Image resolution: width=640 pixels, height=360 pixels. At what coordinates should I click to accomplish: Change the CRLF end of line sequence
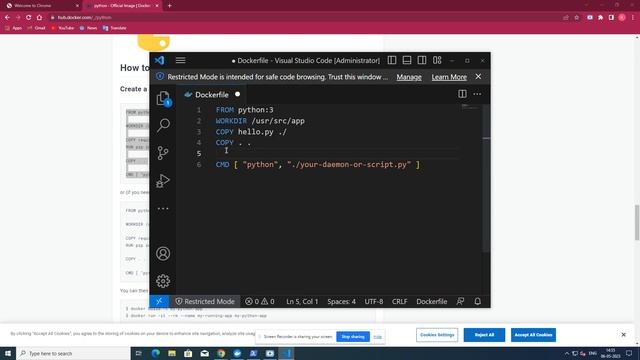coord(400,301)
